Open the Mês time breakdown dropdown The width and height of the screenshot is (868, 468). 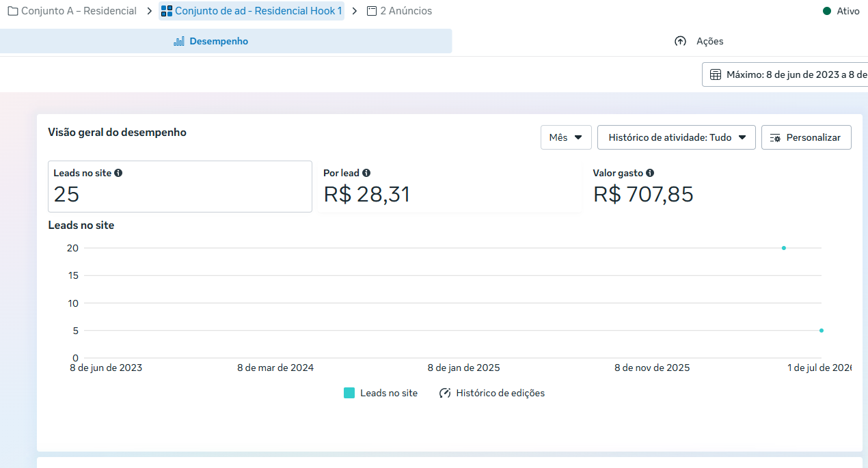(x=566, y=137)
